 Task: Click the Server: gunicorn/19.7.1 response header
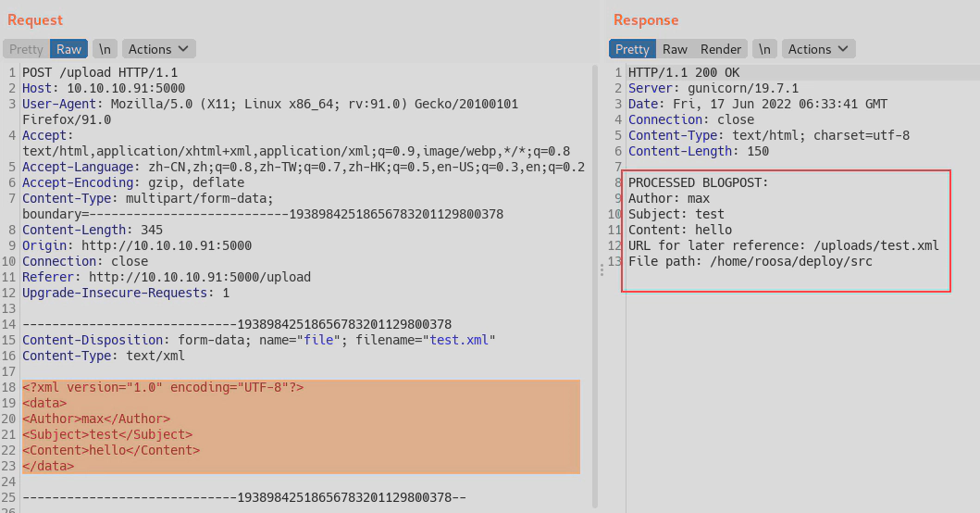coord(705,88)
